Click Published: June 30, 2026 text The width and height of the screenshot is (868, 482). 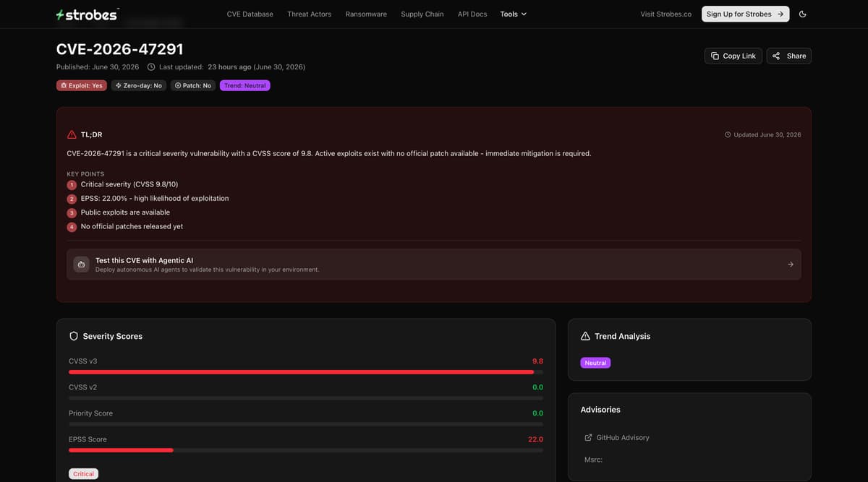pyautogui.click(x=98, y=67)
